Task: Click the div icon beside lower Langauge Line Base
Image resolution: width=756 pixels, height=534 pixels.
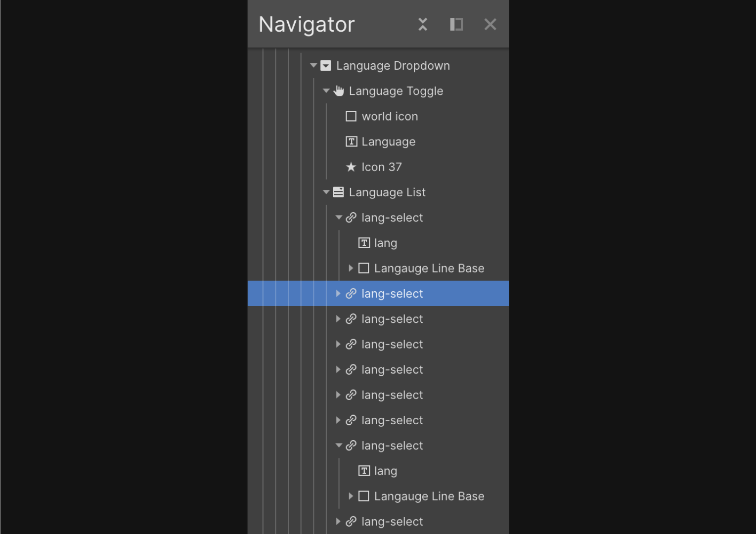Action: click(x=363, y=496)
